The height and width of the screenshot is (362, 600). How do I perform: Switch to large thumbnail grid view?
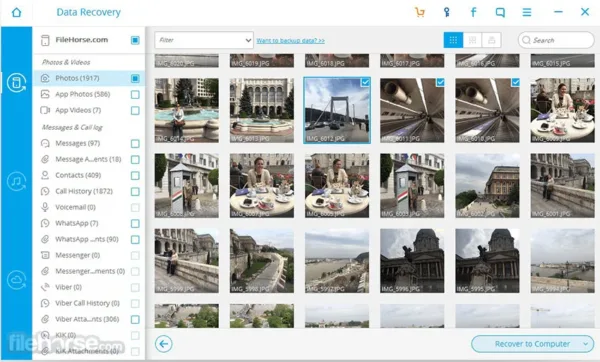point(453,40)
